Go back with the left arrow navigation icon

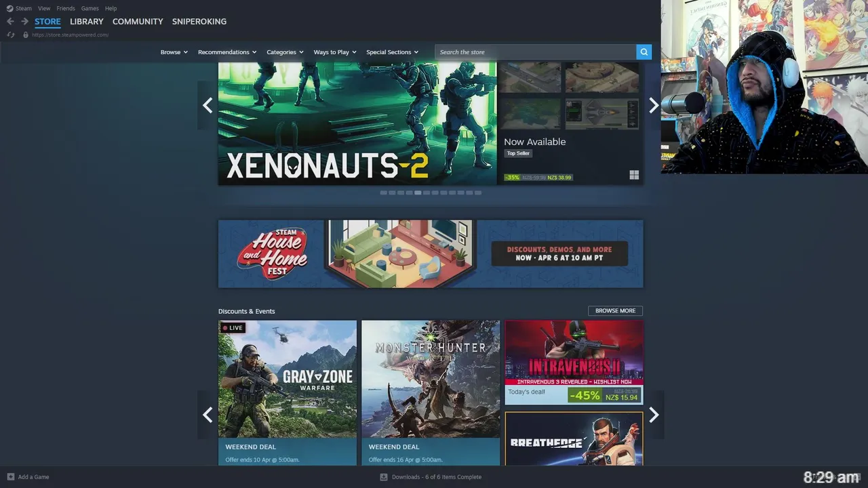(10, 22)
